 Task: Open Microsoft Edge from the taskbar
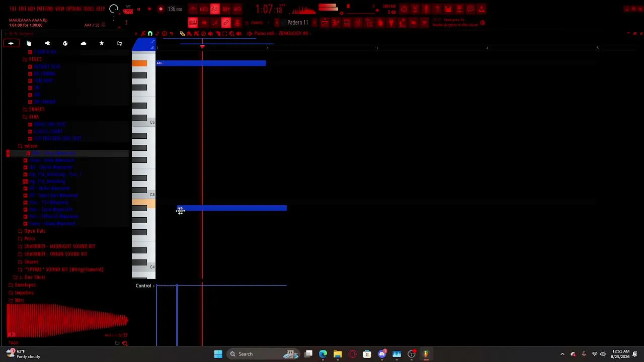click(x=323, y=354)
